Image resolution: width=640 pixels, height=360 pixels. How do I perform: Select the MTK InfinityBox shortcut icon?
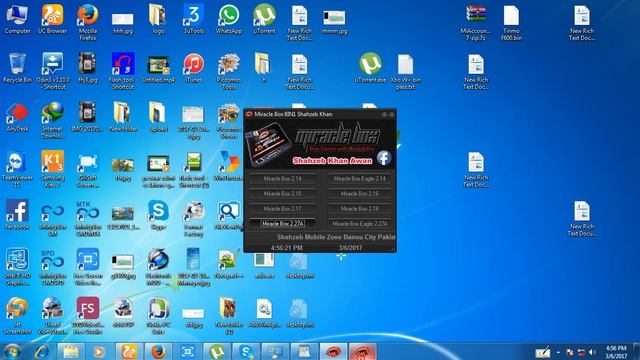pos(88,218)
